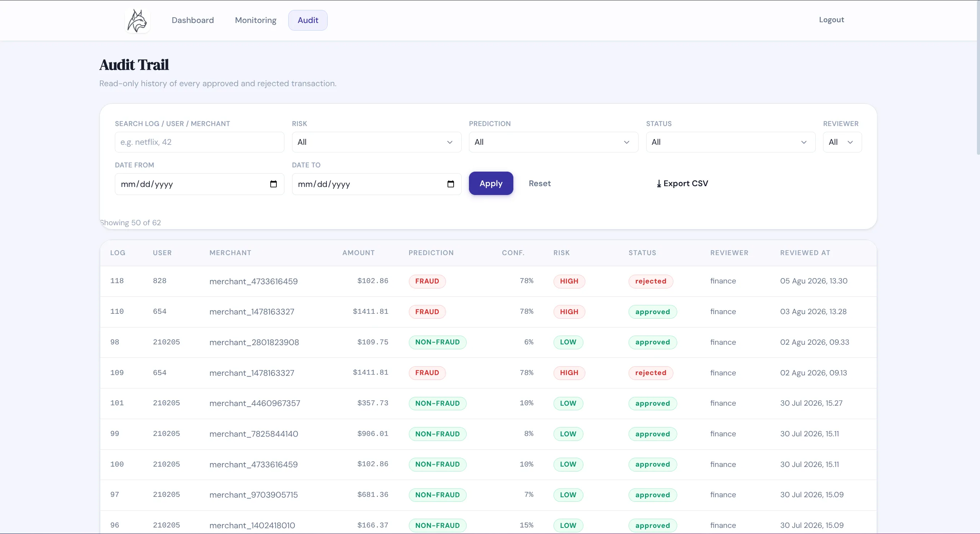Open the Risk filter dropdown
980x534 pixels.
pyautogui.click(x=376, y=142)
